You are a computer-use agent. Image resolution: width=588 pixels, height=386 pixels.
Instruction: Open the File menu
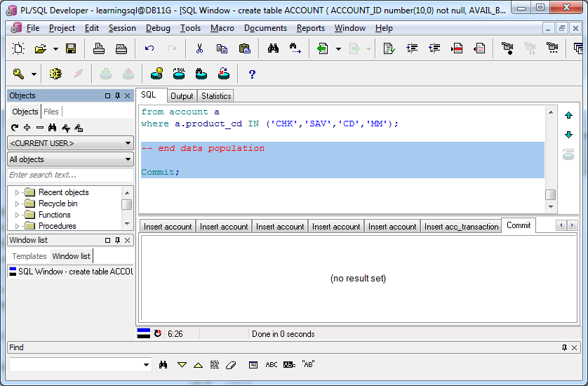point(32,28)
